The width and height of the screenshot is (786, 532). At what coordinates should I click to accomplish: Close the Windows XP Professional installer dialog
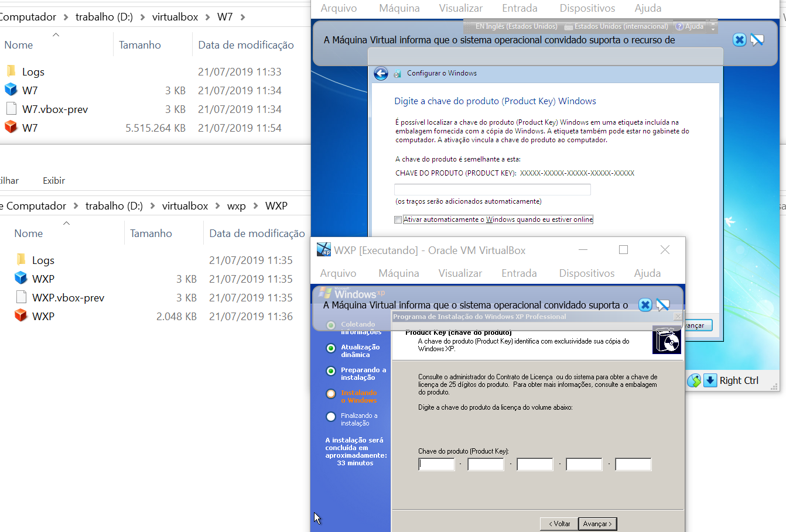coord(678,317)
